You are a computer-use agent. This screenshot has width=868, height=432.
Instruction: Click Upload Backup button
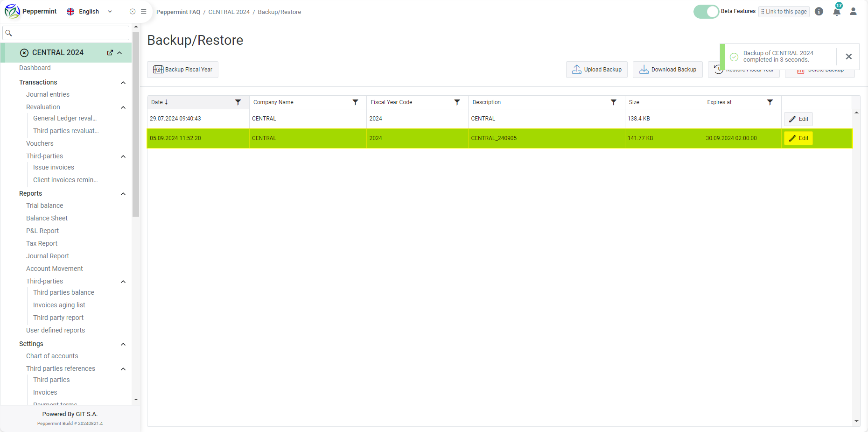coord(597,70)
